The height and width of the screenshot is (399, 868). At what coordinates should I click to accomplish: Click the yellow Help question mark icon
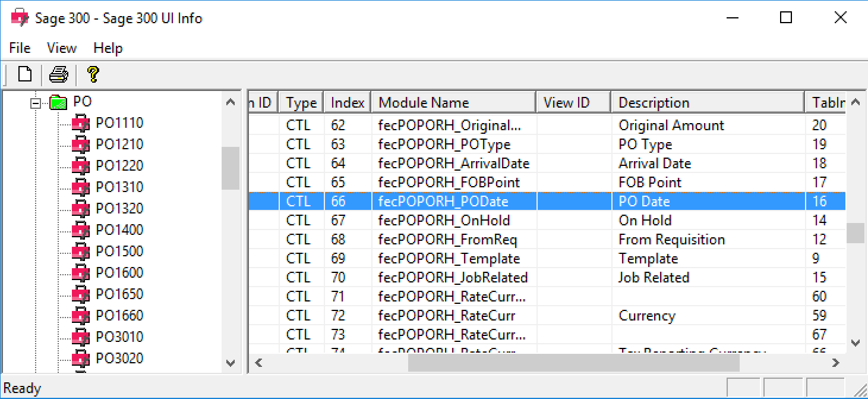click(92, 74)
